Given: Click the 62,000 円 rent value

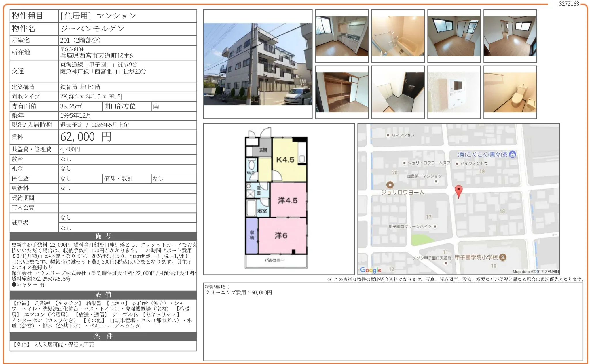Looking at the screenshot, I should click(86, 137).
